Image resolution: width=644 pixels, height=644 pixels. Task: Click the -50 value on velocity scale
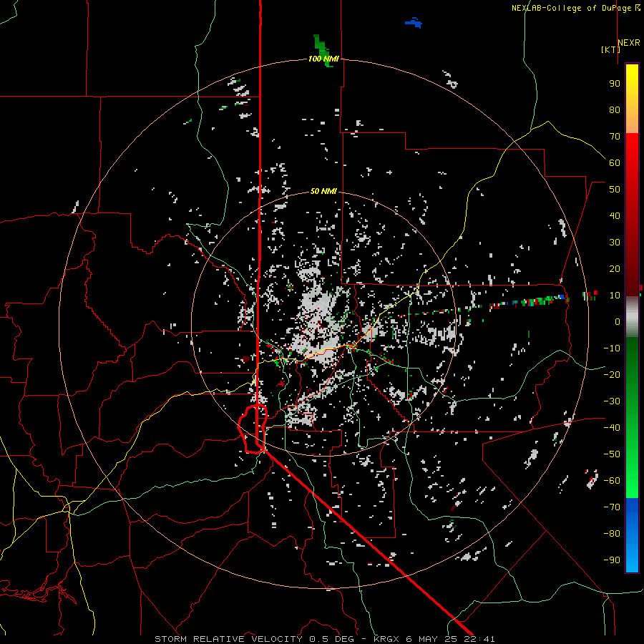pos(612,454)
